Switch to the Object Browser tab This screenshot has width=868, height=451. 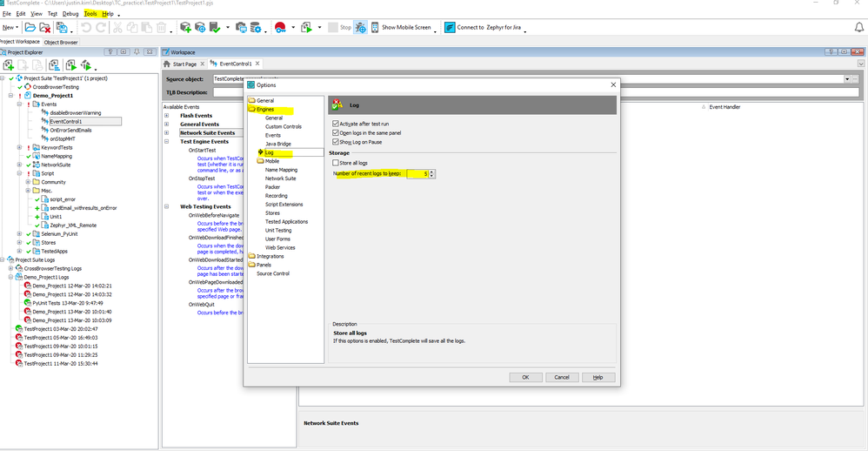click(x=61, y=42)
